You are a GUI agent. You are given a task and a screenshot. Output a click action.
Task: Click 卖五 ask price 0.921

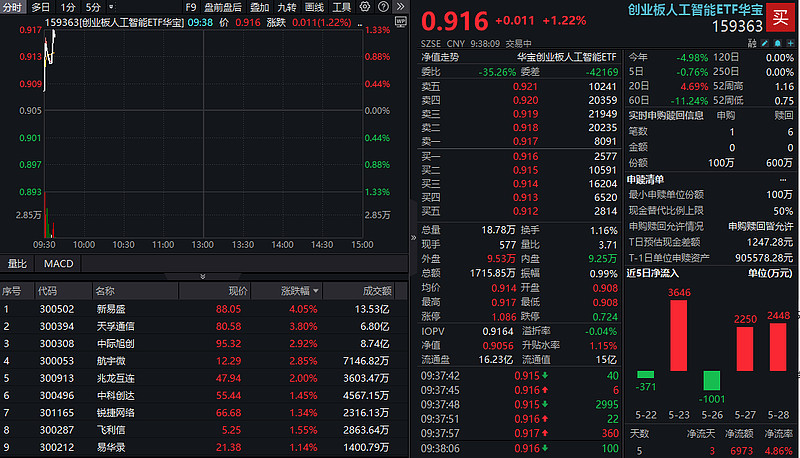525,87
